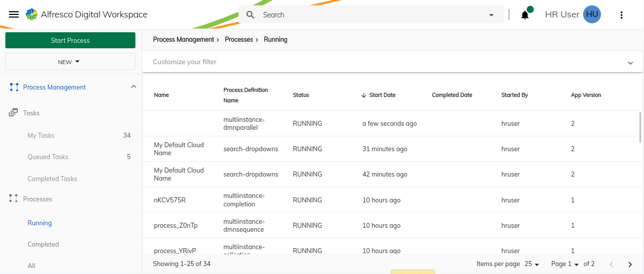Open process nKCV575R row

tap(170, 200)
